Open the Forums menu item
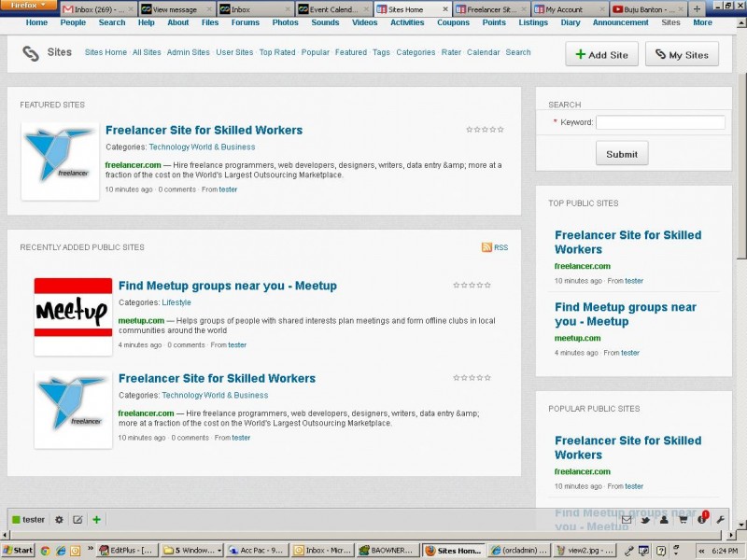The height and width of the screenshot is (560, 747). 246,22
